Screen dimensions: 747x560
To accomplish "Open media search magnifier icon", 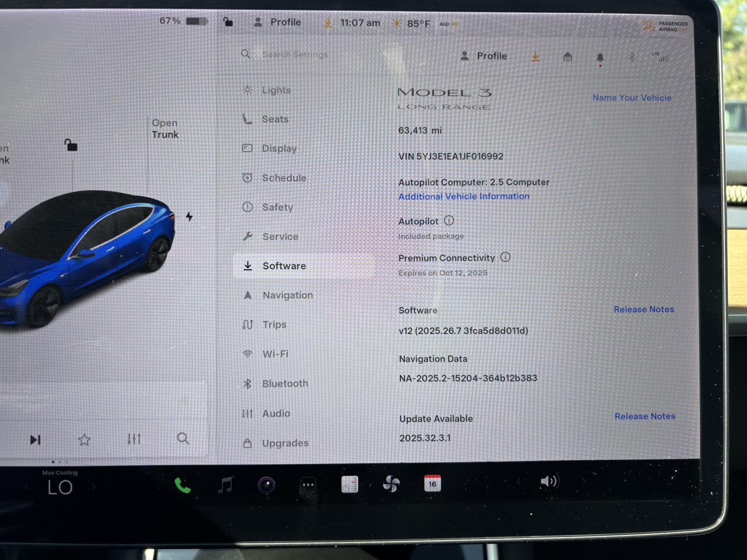I will click(183, 438).
